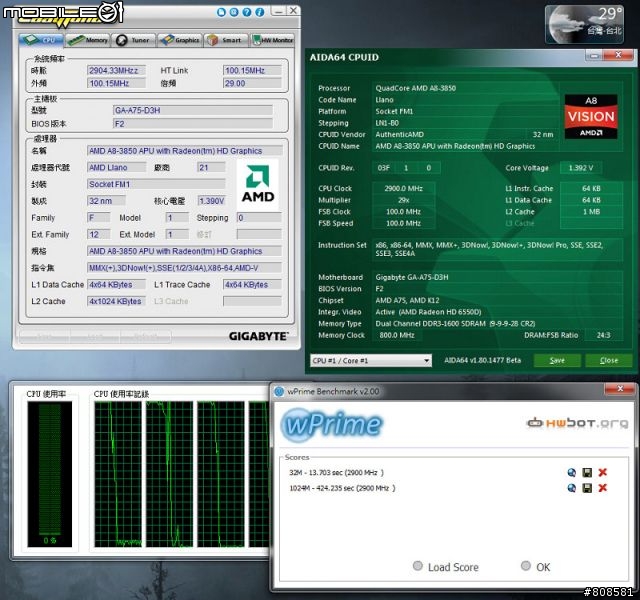The width and height of the screenshot is (640, 600).
Task: Save the 1024M score floppy icon
Action: 587,488
